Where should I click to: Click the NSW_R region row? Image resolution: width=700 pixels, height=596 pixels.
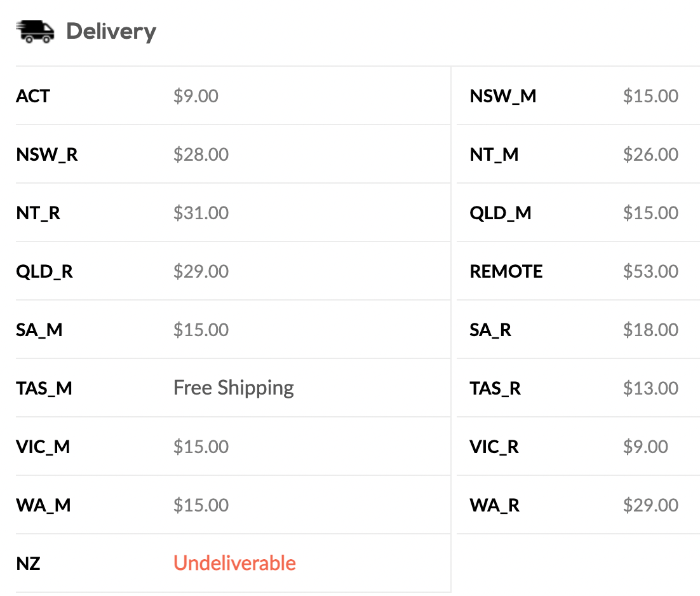233,154
